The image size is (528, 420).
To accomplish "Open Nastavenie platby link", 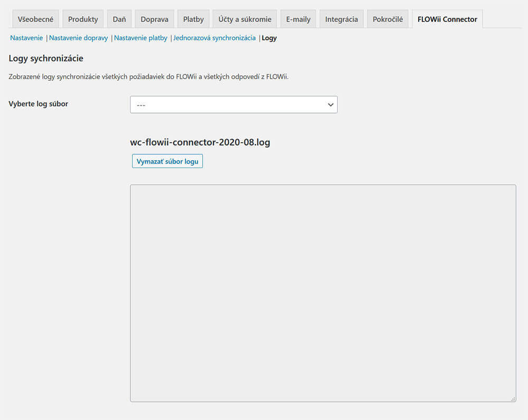I will point(140,38).
